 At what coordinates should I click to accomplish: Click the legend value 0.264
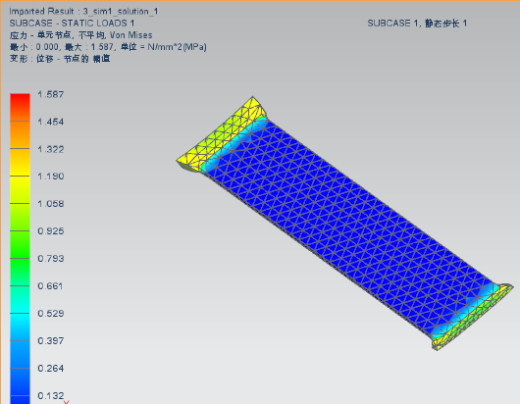(50, 368)
